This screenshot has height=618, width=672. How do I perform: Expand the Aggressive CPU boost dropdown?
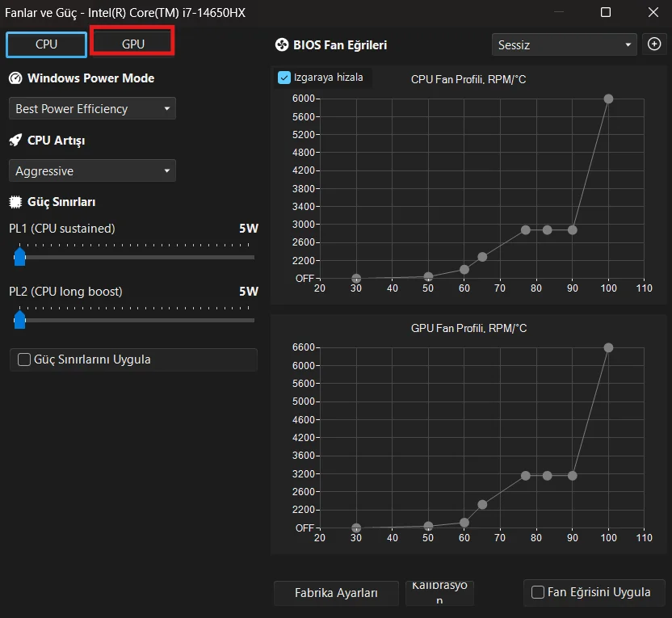92,170
